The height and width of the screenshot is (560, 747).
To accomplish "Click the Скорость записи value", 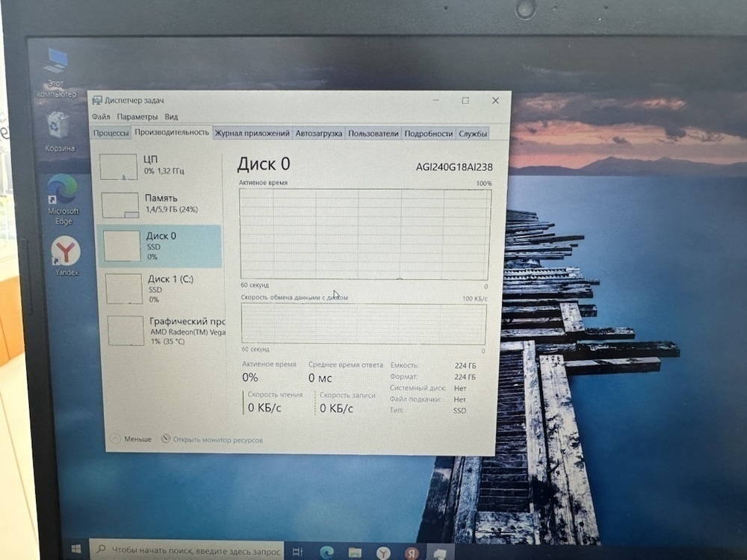I will 336,408.
